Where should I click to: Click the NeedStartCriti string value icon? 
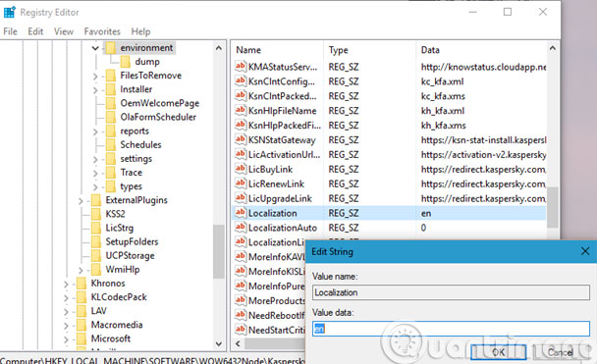coord(241,330)
